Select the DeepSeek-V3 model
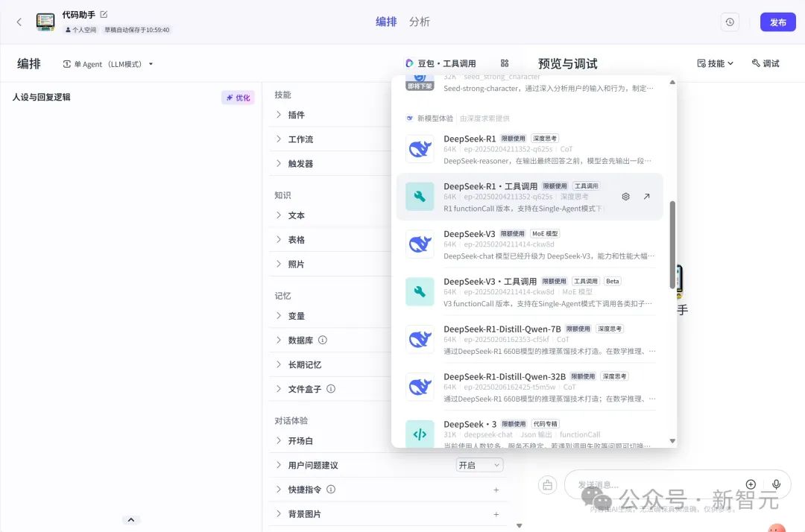 click(529, 244)
